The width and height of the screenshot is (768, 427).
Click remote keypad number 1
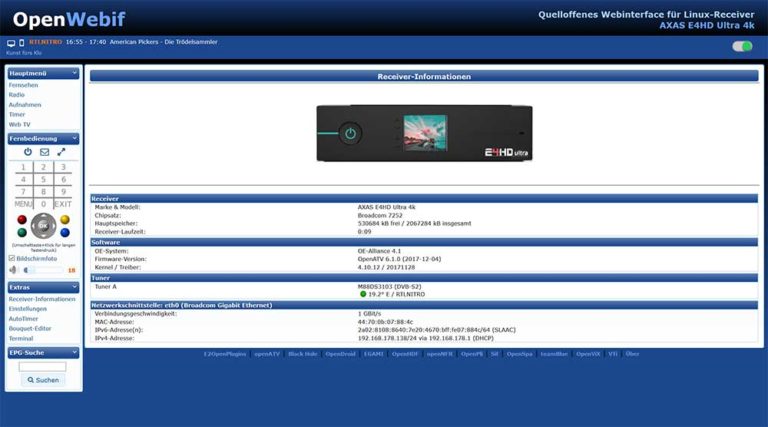pos(23,167)
